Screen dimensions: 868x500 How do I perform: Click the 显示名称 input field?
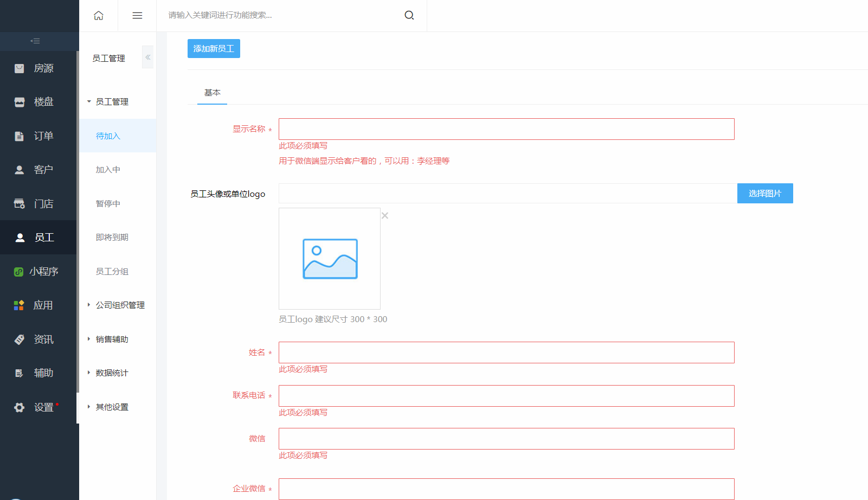coord(506,129)
